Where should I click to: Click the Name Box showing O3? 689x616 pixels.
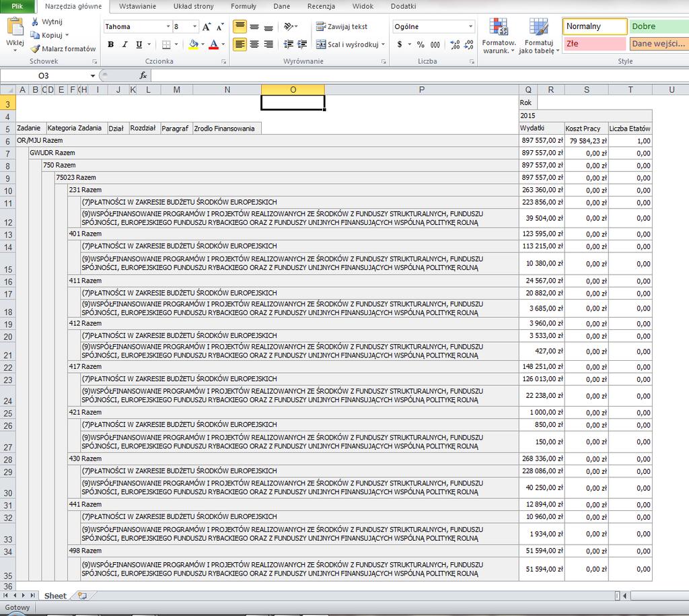pyautogui.click(x=44, y=75)
